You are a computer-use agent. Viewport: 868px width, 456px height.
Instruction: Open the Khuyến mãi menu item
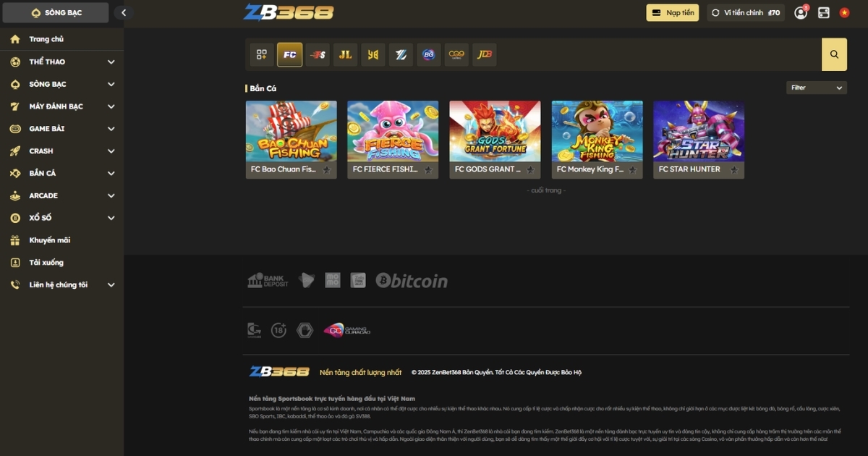pyautogui.click(x=49, y=240)
